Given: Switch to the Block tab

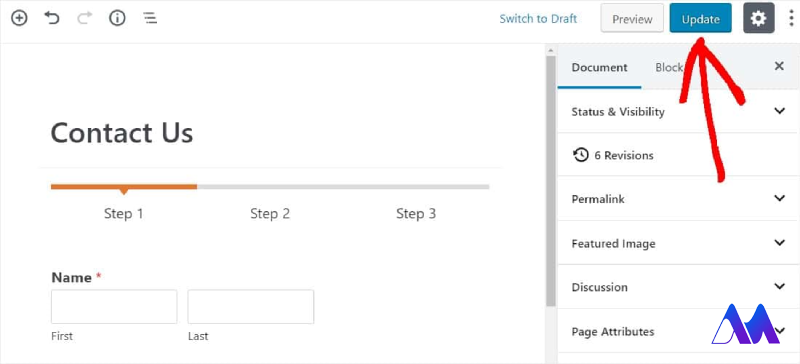Looking at the screenshot, I should [x=668, y=67].
